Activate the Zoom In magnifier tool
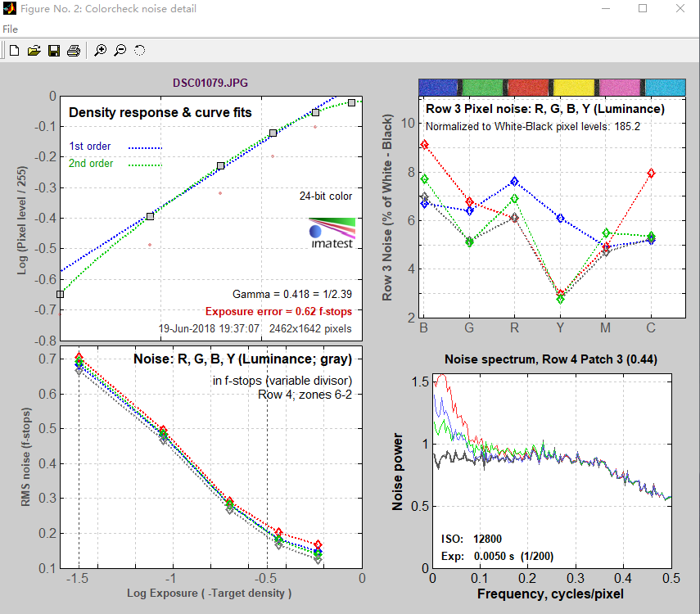 [x=100, y=51]
